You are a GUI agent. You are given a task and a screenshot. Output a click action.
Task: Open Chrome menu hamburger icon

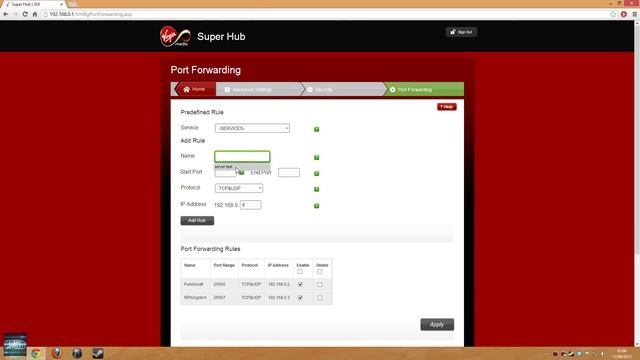click(x=634, y=14)
